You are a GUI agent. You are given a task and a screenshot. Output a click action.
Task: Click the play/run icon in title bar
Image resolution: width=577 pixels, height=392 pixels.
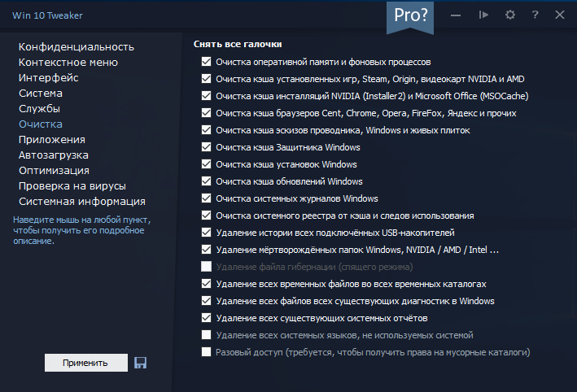[x=483, y=15]
